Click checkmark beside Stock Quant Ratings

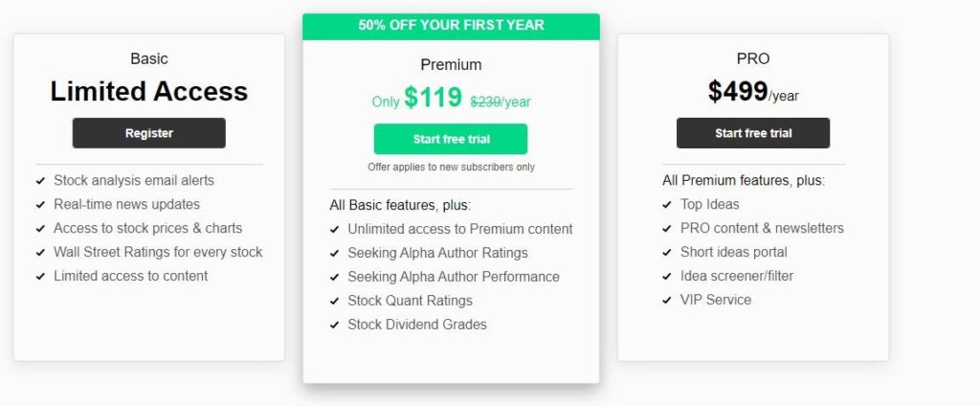[x=334, y=302]
